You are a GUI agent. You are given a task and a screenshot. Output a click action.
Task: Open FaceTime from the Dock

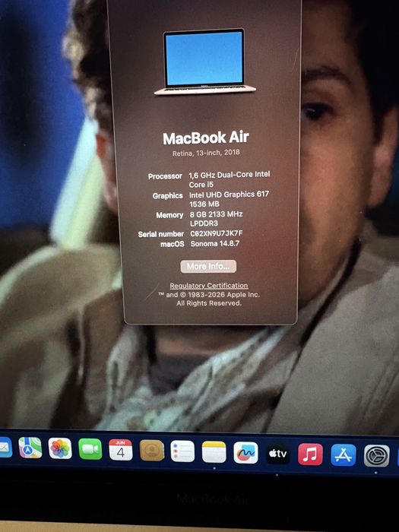point(90,449)
